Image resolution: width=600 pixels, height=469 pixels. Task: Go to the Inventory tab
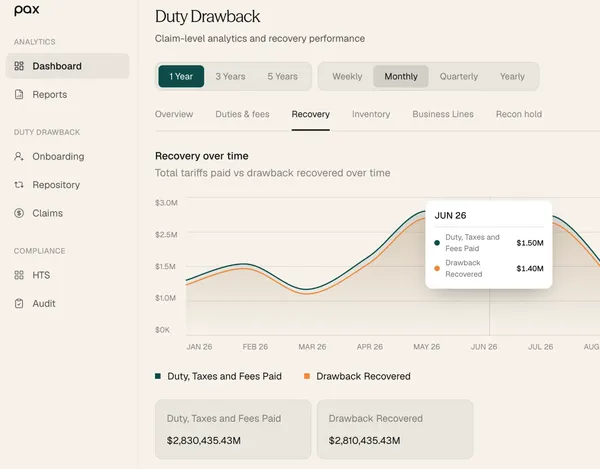pos(371,114)
